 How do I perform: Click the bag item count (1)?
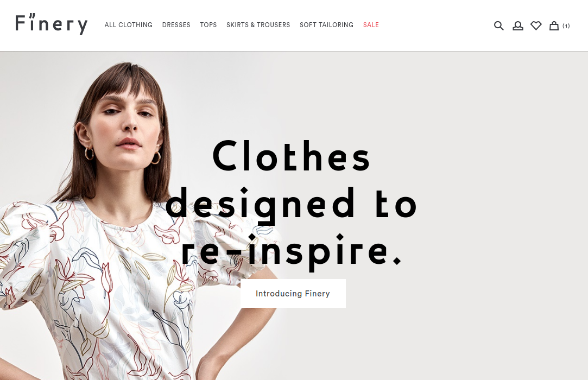(566, 26)
